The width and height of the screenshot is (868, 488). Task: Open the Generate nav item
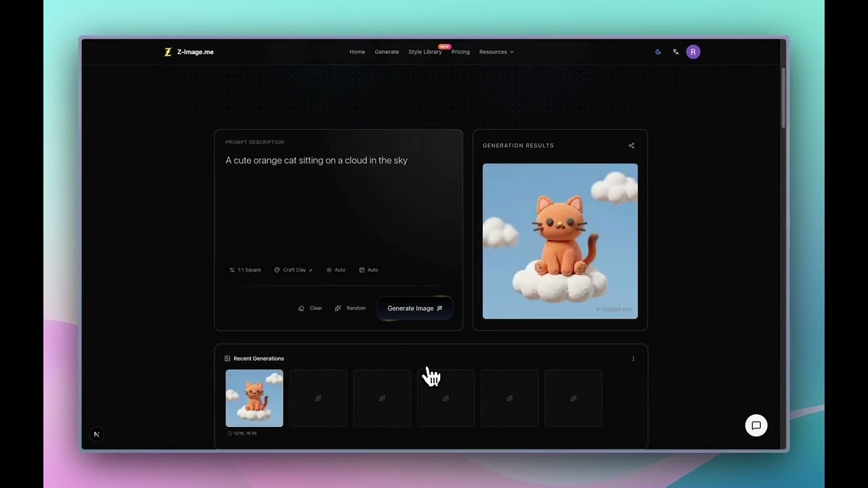click(x=387, y=52)
